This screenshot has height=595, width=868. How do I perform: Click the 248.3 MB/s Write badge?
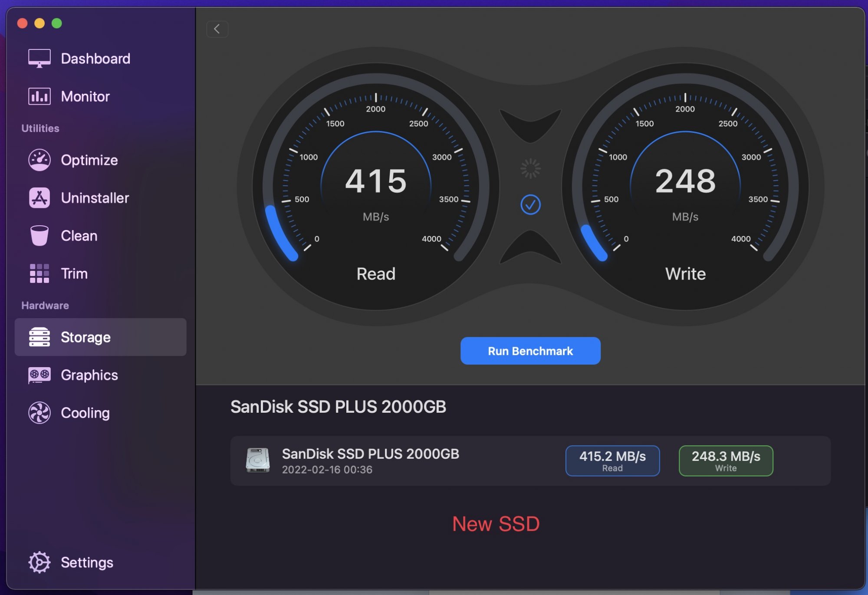[x=726, y=461]
